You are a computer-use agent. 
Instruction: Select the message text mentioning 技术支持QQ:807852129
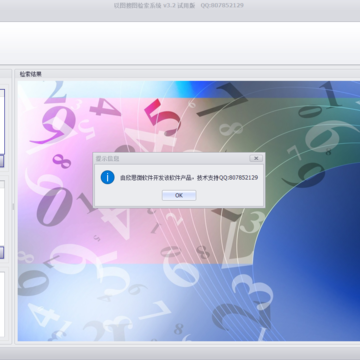(189, 178)
